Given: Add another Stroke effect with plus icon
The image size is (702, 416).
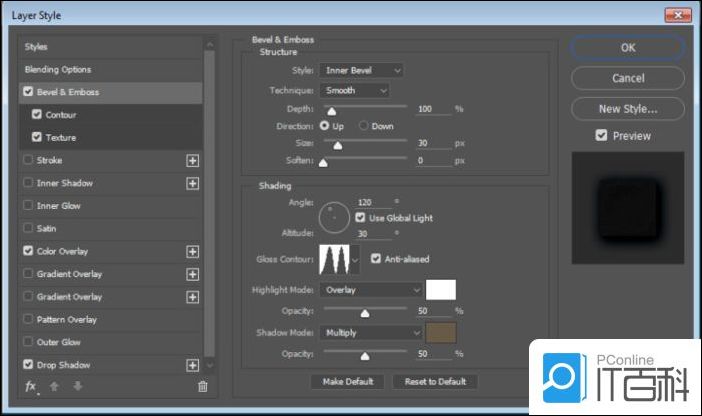Looking at the screenshot, I should click(x=192, y=160).
